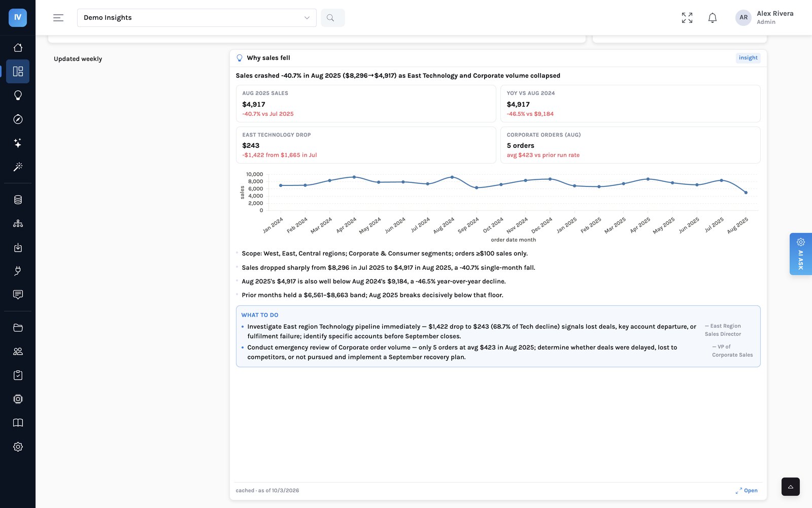Open the folder sidebar icon
Screen dimensions: 812x508
[x=18, y=328]
